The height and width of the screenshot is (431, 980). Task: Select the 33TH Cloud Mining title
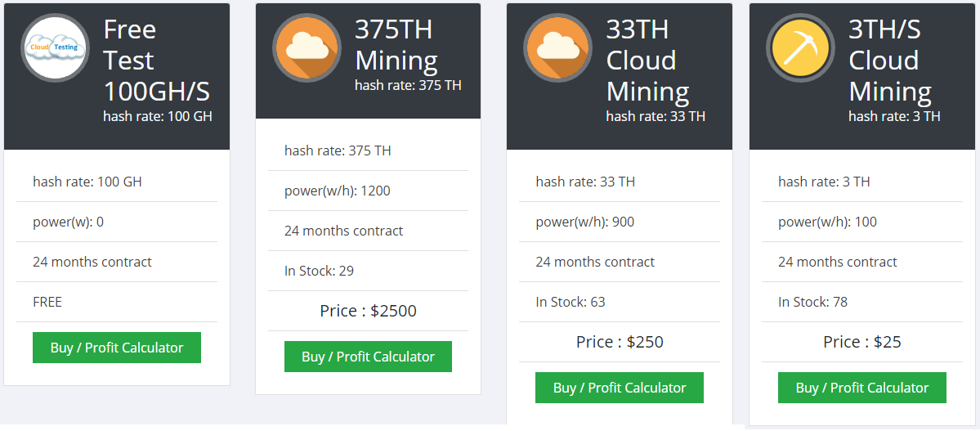[x=648, y=61]
